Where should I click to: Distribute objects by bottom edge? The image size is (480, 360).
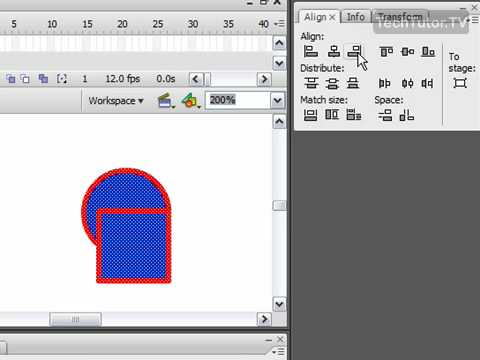[x=353, y=83]
